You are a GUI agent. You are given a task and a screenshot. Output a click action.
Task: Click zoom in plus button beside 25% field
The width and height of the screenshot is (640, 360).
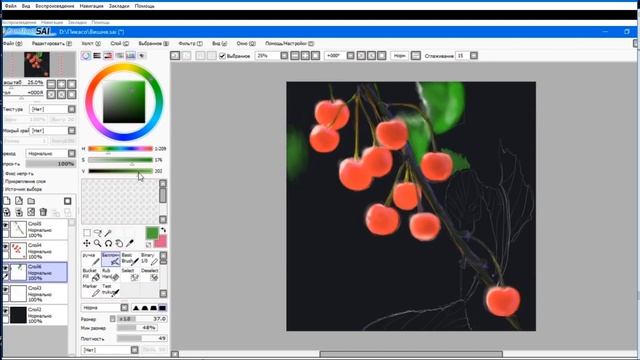point(305,56)
